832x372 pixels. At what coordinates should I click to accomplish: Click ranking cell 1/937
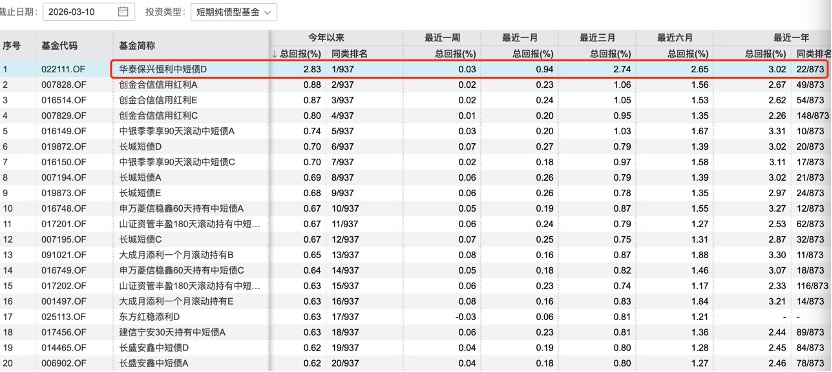coord(343,69)
